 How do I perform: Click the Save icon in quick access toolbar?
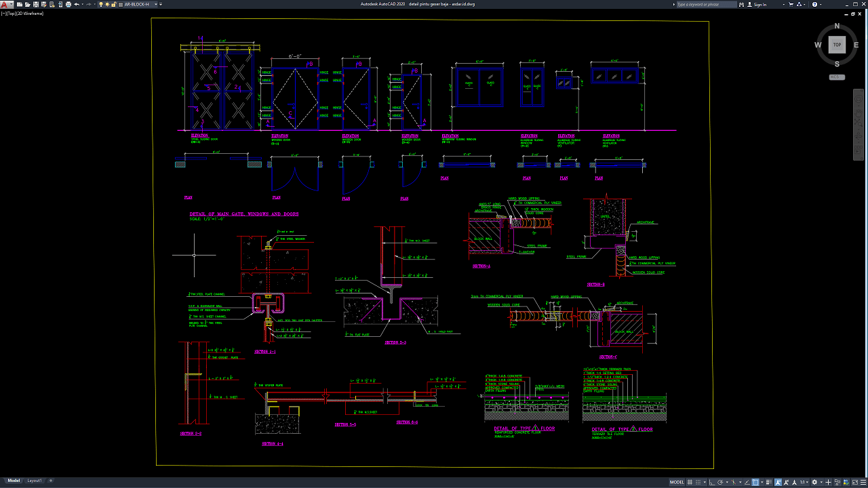point(36,4)
